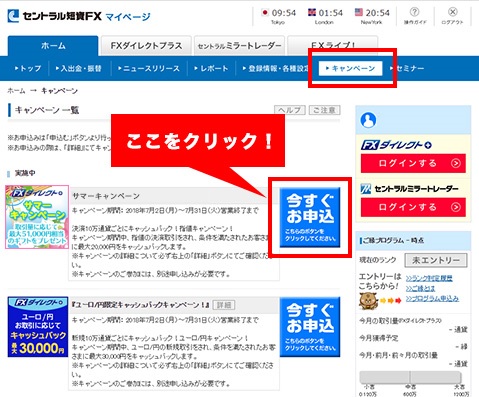Open レポート menu item
479x397 pixels.
click(211, 68)
